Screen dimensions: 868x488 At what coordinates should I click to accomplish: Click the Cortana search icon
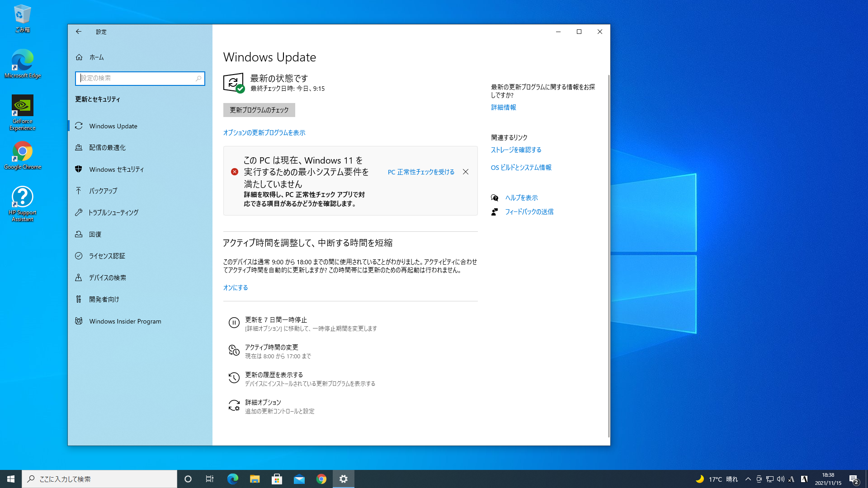tap(188, 479)
